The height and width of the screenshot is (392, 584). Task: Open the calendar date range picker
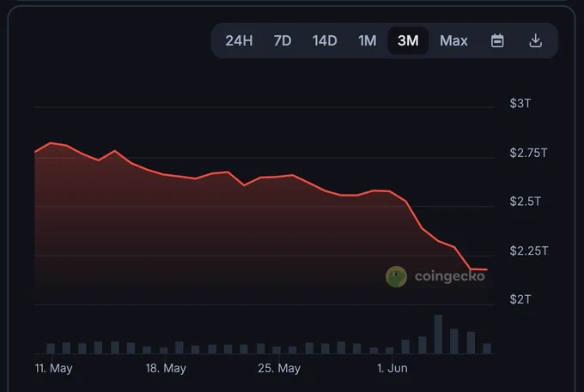pos(497,40)
